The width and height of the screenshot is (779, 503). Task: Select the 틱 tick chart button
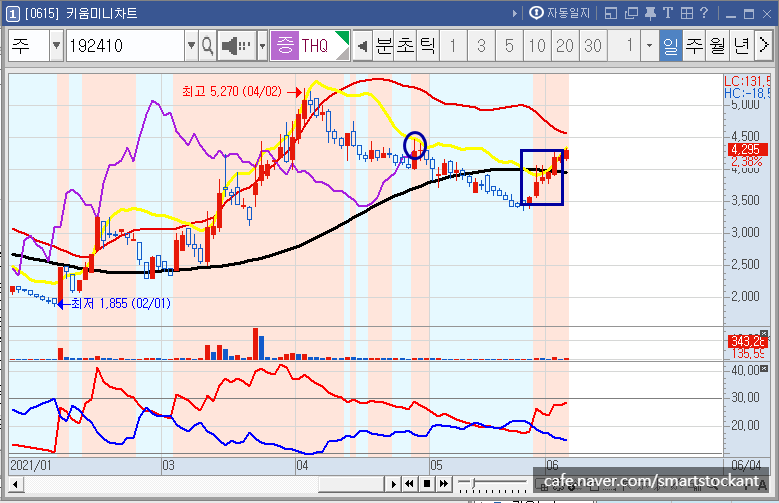[427, 46]
